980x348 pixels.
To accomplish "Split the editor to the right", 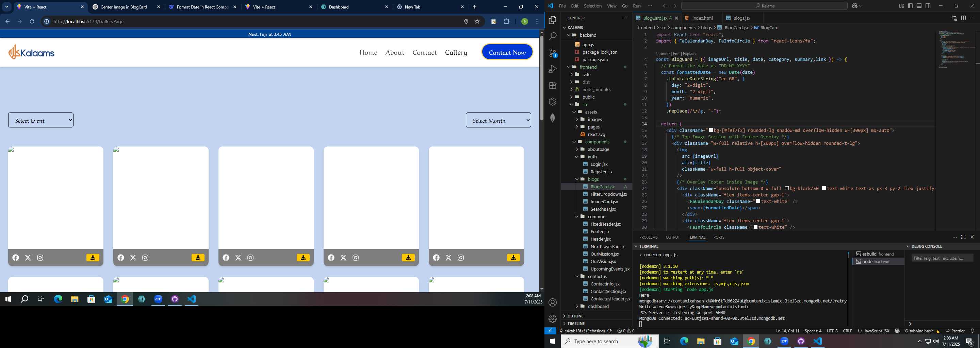I will click(x=963, y=18).
